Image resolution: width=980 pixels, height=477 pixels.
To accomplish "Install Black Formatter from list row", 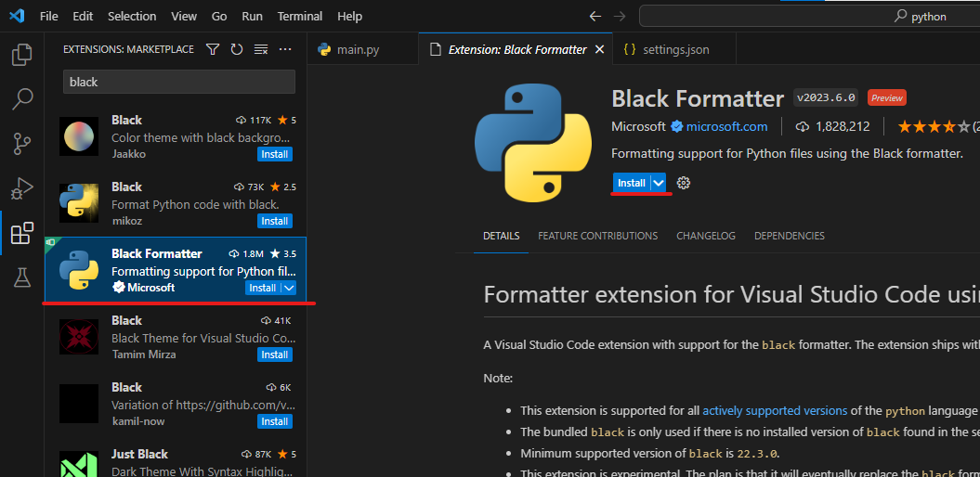I will click(263, 288).
